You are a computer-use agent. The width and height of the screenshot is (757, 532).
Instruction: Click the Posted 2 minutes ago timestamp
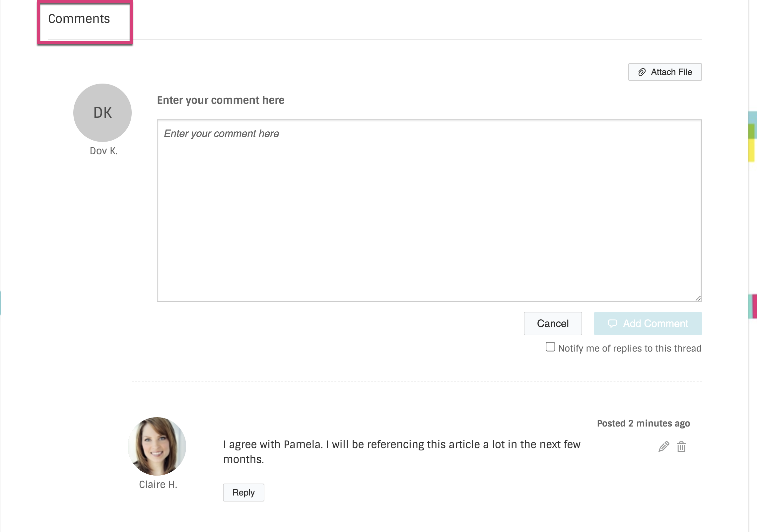[x=643, y=423]
